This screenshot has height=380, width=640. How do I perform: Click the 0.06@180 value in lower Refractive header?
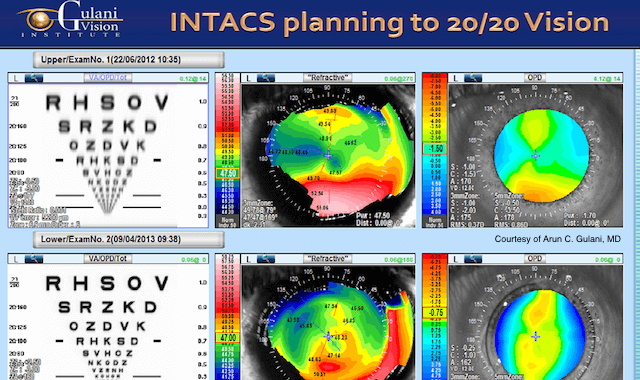pyautogui.click(x=399, y=260)
